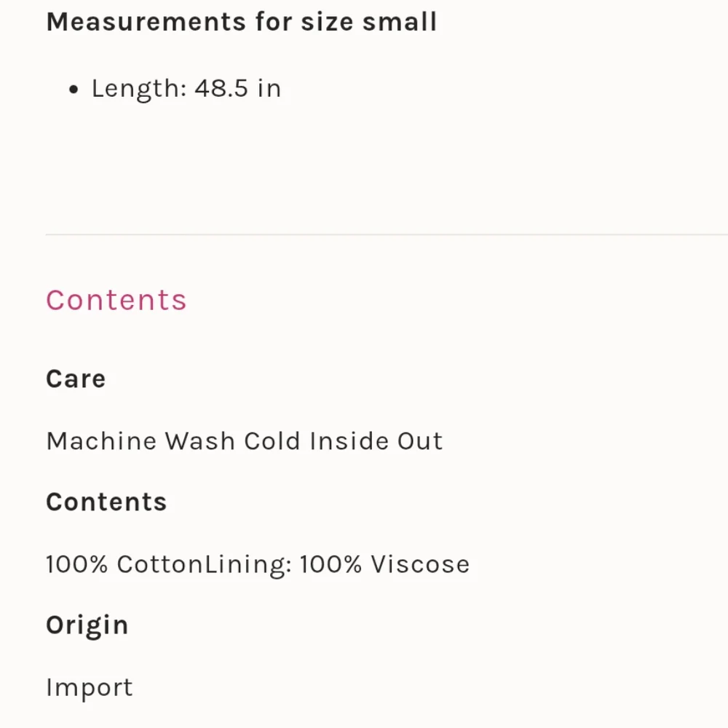Click the Import text under Origin
The height and width of the screenshot is (728, 728).
(90, 687)
